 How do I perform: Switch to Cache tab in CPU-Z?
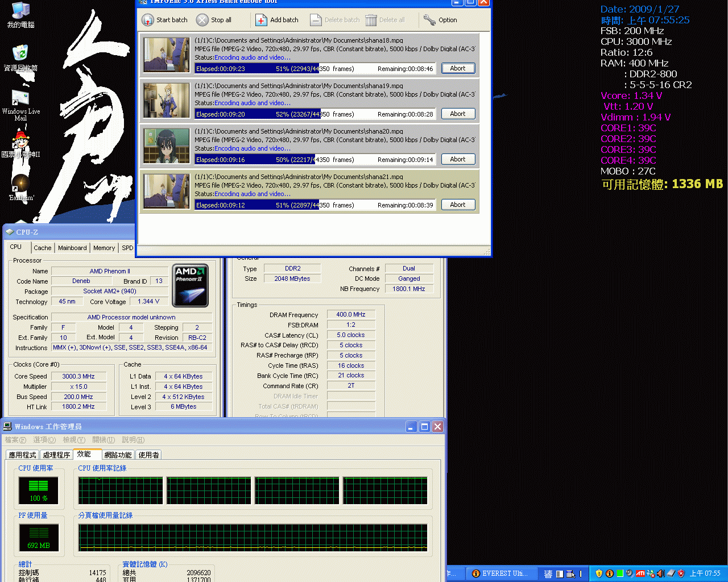(x=43, y=248)
